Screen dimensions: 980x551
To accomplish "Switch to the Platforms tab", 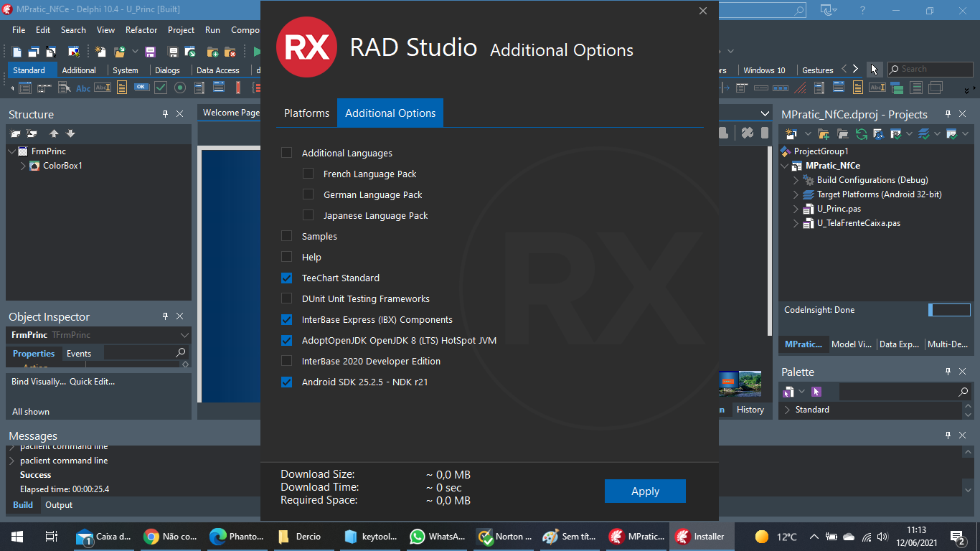I will 306,113.
